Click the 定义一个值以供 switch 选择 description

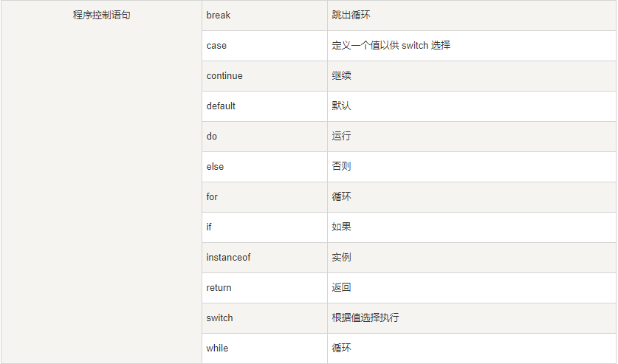(x=391, y=45)
